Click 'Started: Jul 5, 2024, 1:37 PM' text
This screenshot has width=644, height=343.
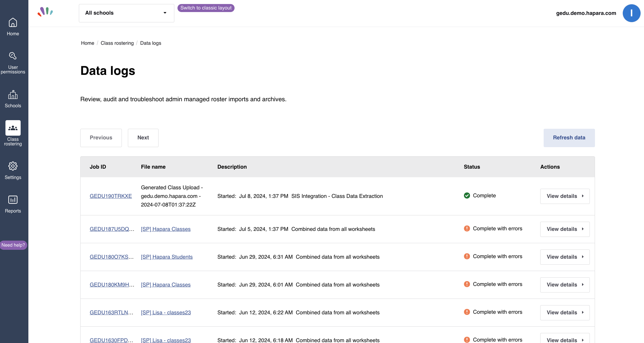(x=253, y=229)
